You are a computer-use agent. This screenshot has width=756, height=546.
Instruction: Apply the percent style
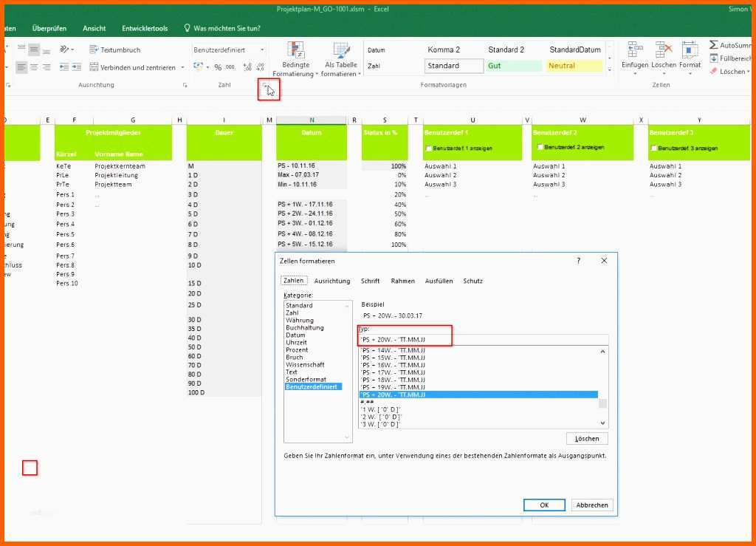[218, 67]
